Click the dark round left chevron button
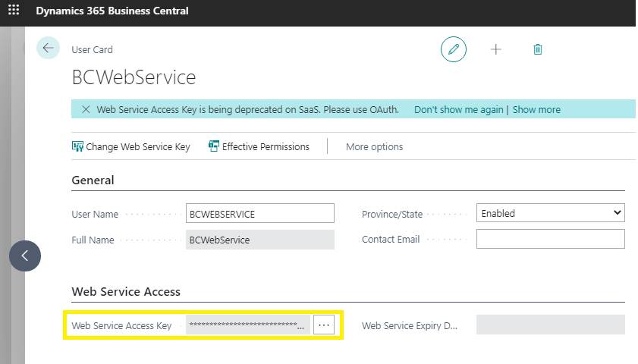The image size is (638, 364). tap(25, 256)
